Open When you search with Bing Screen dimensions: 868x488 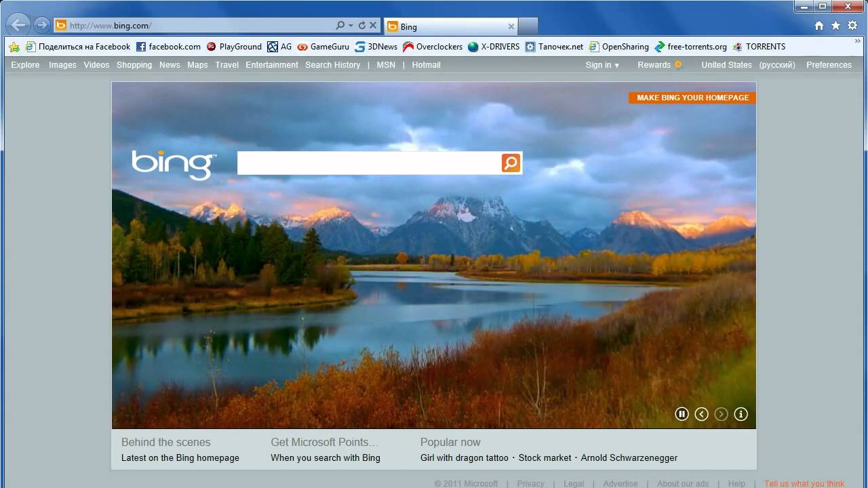coord(325,458)
